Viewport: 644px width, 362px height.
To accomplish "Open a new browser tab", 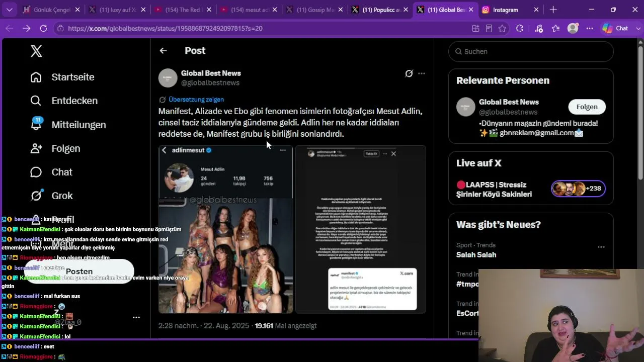I will 553,10.
